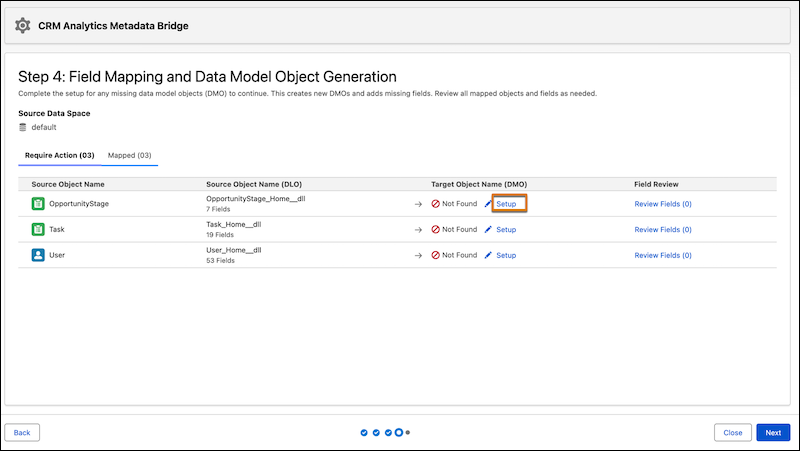Image resolution: width=800 pixels, height=451 pixels.
Task: Select the User source object name
Action: click(x=57, y=255)
